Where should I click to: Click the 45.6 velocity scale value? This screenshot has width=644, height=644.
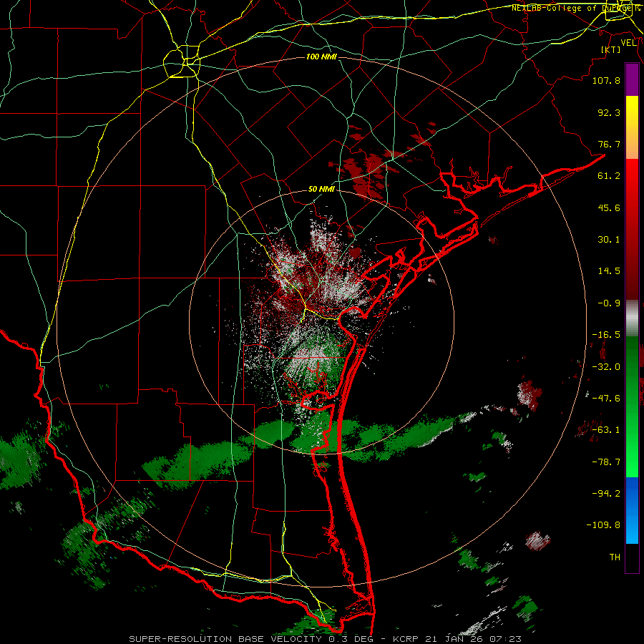click(x=609, y=208)
